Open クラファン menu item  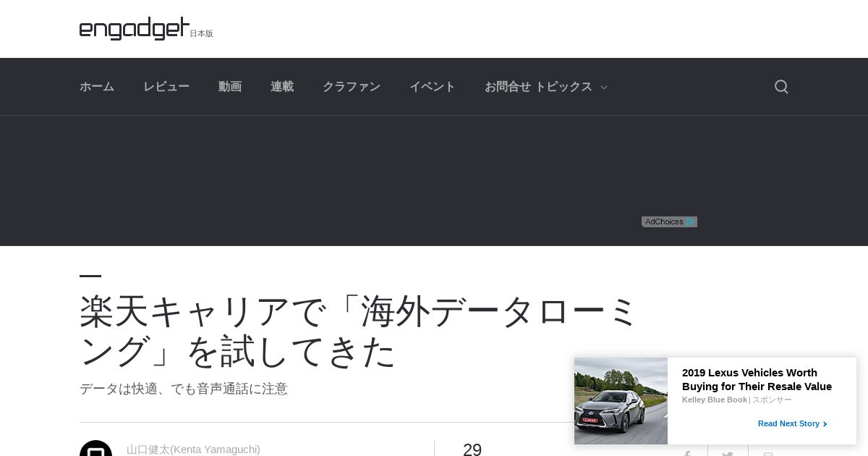tap(352, 87)
